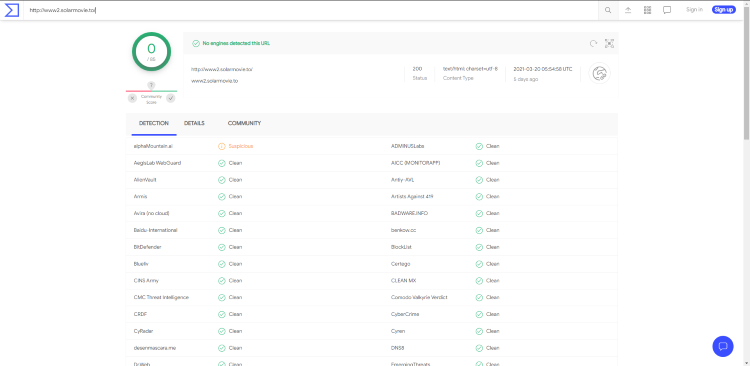Open the VirusTotal home logo
The width and height of the screenshot is (750, 366).
click(x=11, y=10)
